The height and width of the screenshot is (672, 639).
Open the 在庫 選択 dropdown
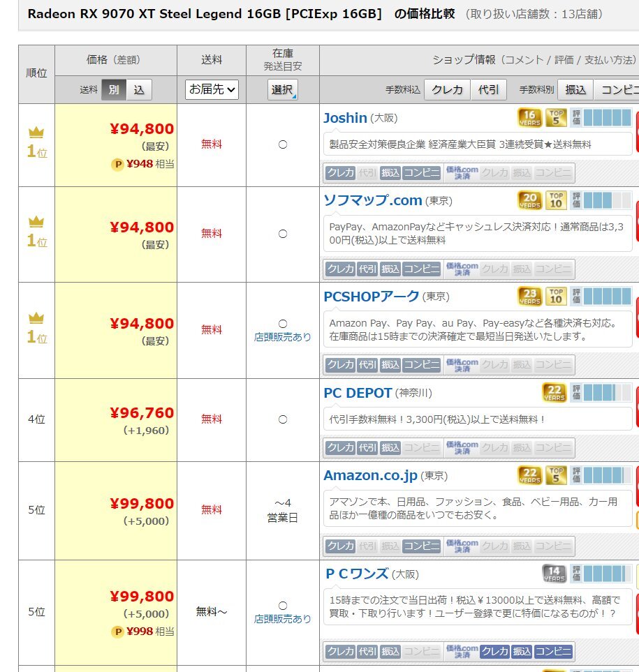pos(283,89)
